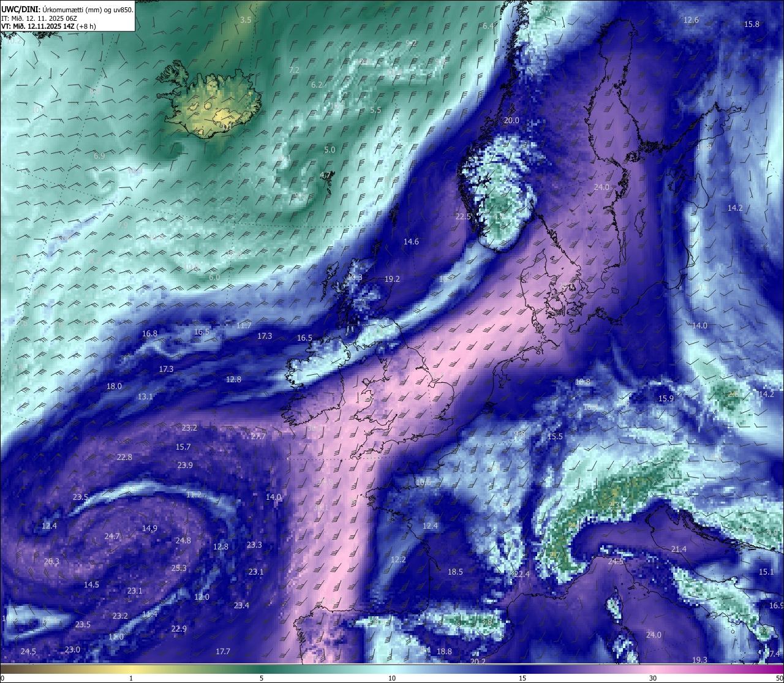Screen dimensions: 784x683
Task: Click the map value '13.1'
Action: [145, 397]
